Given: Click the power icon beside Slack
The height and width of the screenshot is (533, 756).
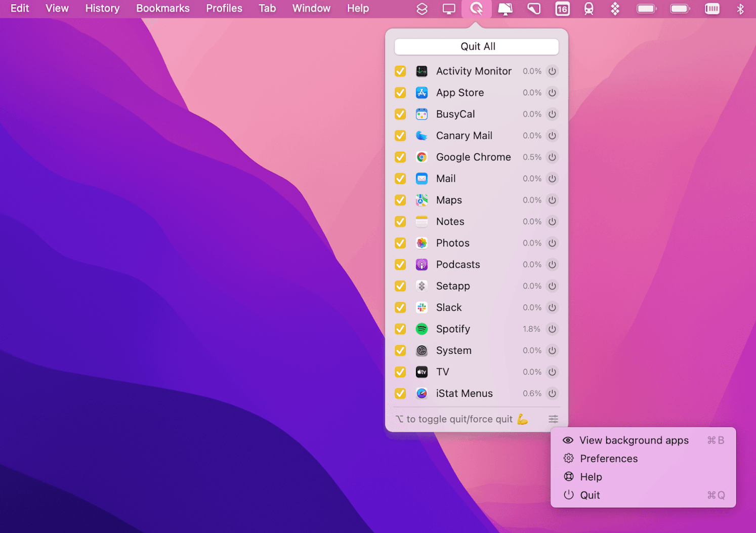Looking at the screenshot, I should (552, 308).
